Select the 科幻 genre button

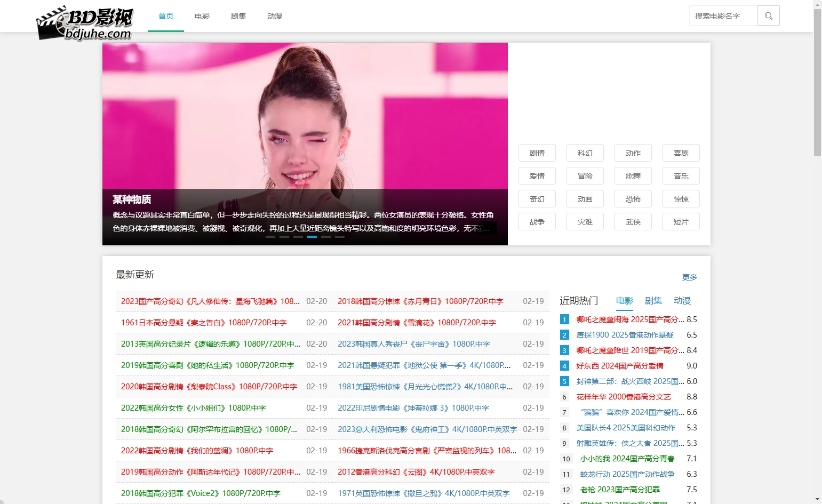(x=585, y=153)
